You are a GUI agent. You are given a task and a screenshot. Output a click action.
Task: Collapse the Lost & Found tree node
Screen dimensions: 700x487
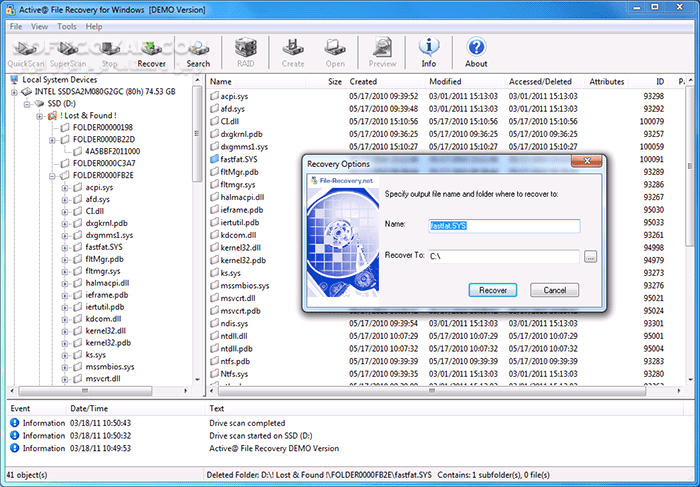pos(39,115)
